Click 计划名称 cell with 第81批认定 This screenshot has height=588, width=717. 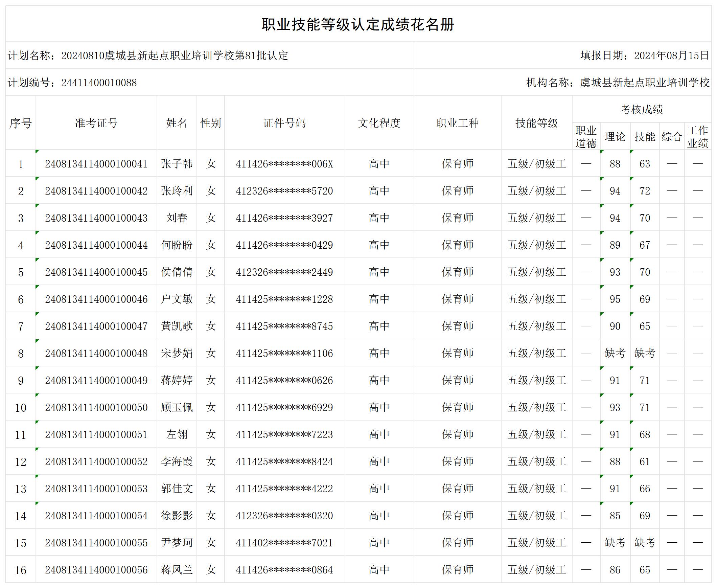point(147,55)
